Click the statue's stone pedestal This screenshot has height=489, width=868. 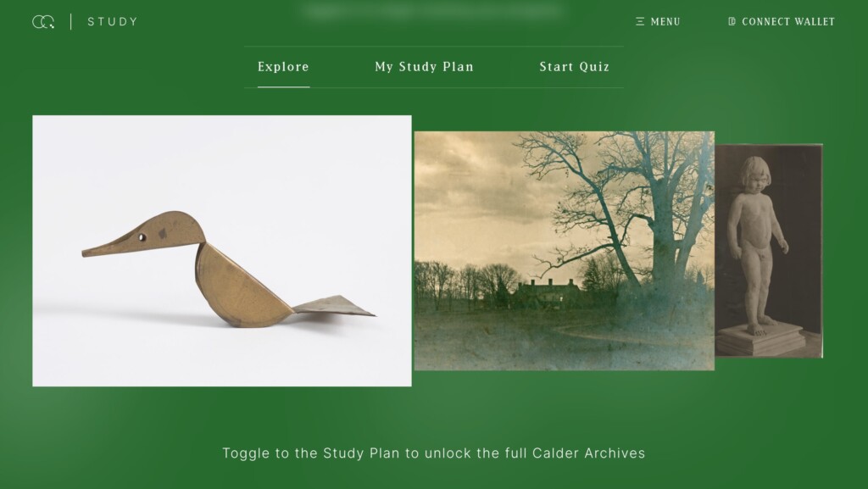(x=761, y=338)
